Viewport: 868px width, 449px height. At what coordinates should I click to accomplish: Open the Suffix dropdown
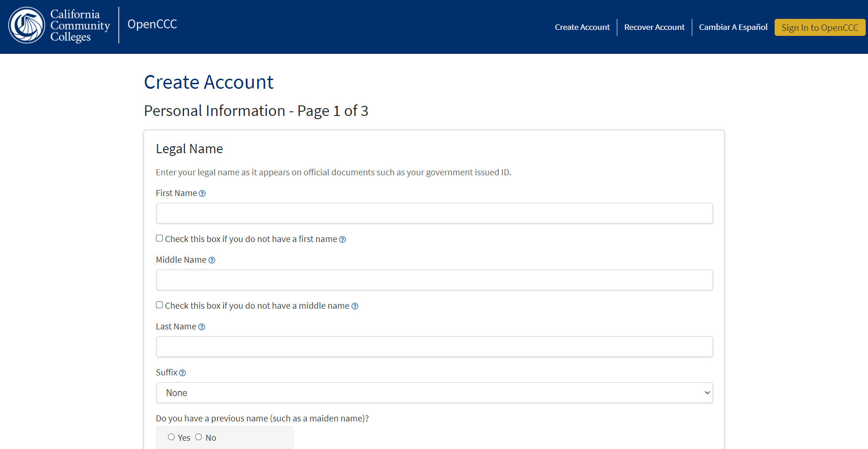[434, 392]
